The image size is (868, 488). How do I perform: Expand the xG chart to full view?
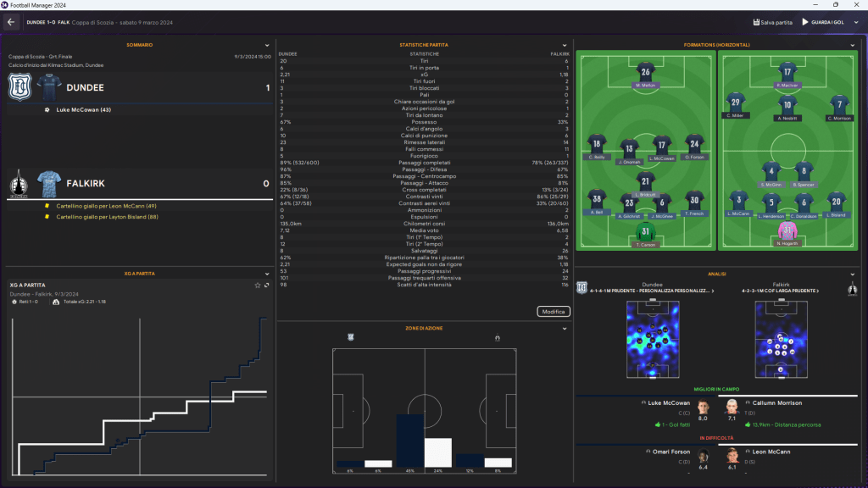[266, 286]
